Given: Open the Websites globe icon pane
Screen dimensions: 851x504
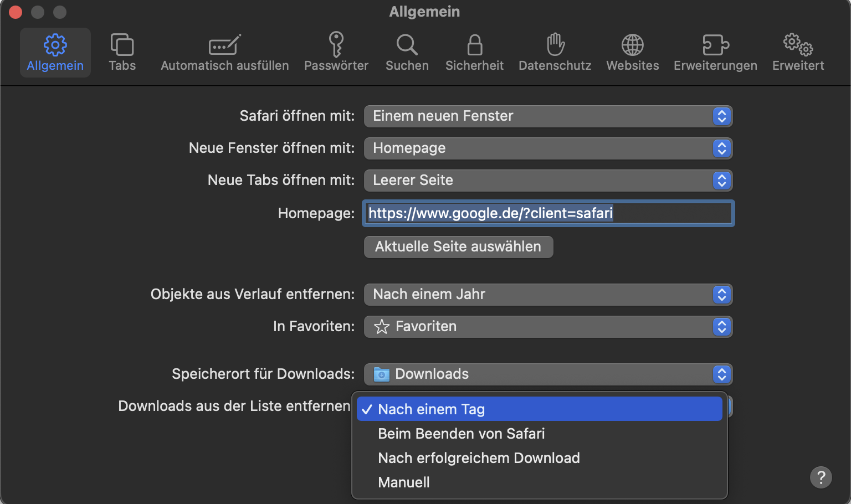Looking at the screenshot, I should (x=632, y=53).
